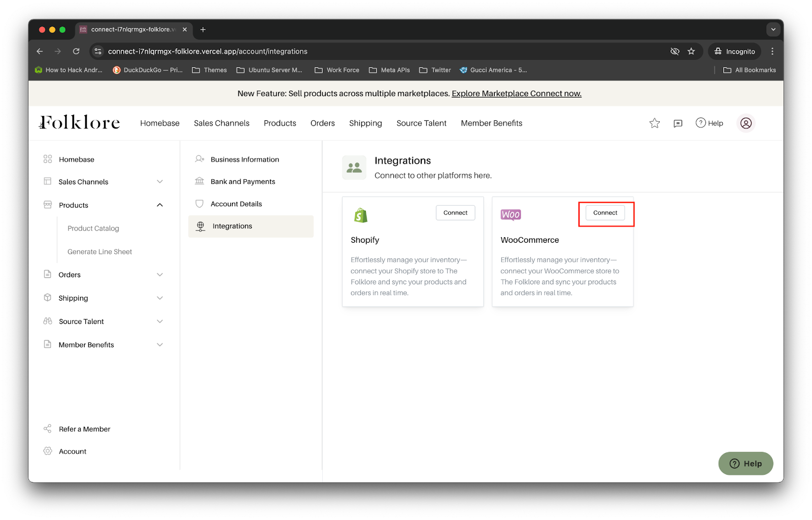This screenshot has height=520, width=812.
Task: Open the DuckDuckGo bookmark
Action: [148, 70]
